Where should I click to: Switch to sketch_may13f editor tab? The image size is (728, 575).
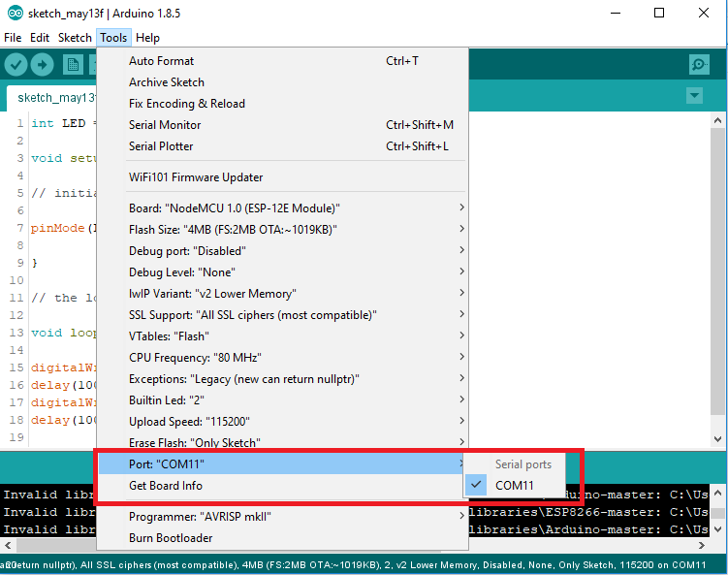click(x=52, y=98)
